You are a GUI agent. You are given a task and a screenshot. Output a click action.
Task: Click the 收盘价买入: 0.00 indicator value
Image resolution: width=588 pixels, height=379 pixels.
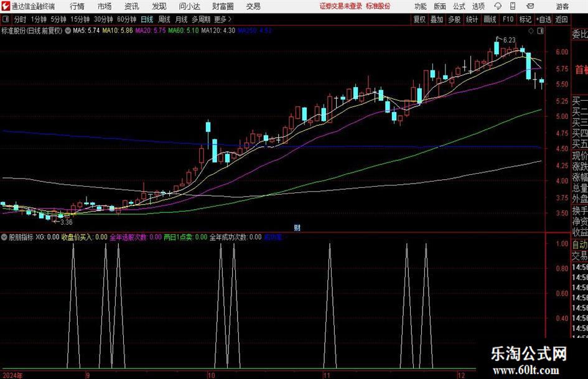[x=85, y=237]
